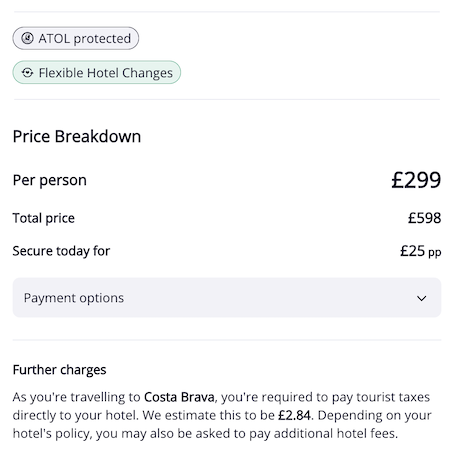This screenshot has height=453, width=454.
Task: Click the bold Costa Brava text
Action: coord(179,397)
